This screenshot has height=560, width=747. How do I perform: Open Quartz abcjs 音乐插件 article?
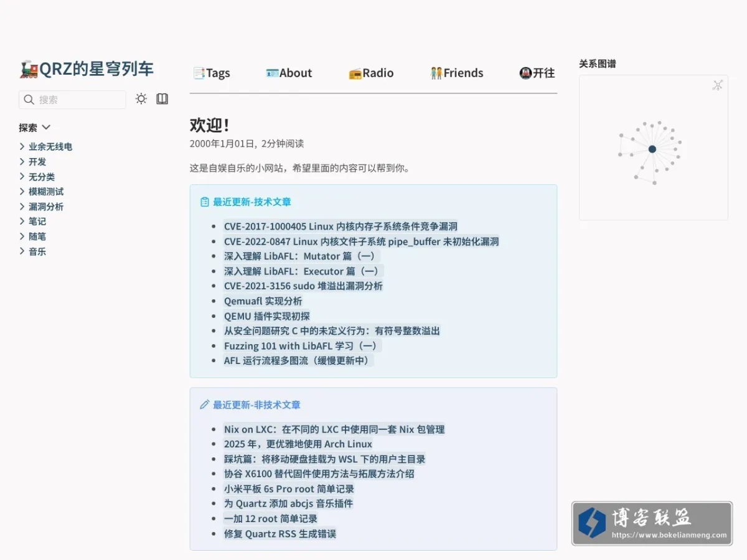tap(288, 504)
